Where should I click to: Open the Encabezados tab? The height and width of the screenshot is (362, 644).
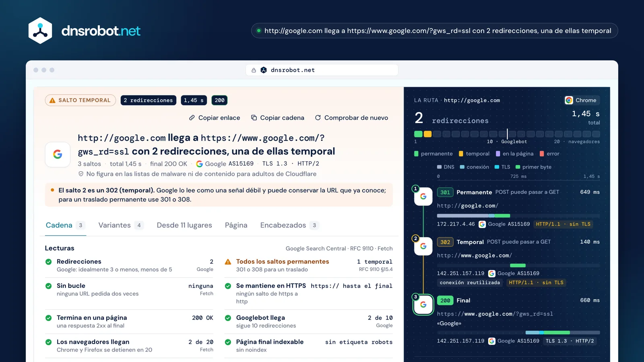289,225
